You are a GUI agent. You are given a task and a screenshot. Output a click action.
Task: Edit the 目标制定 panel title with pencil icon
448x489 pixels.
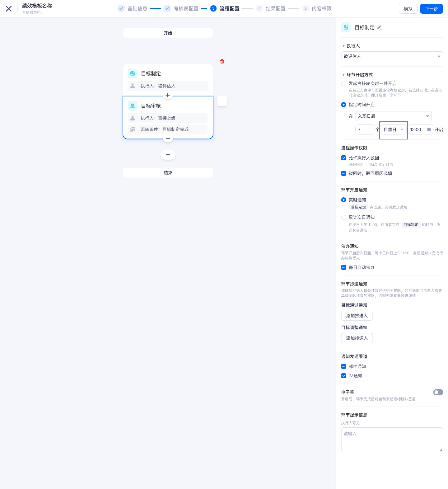coord(380,28)
